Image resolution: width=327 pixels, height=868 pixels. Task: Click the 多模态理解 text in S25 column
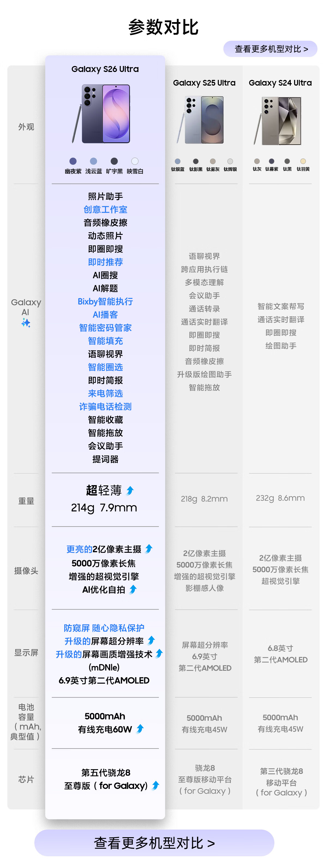coord(204,283)
